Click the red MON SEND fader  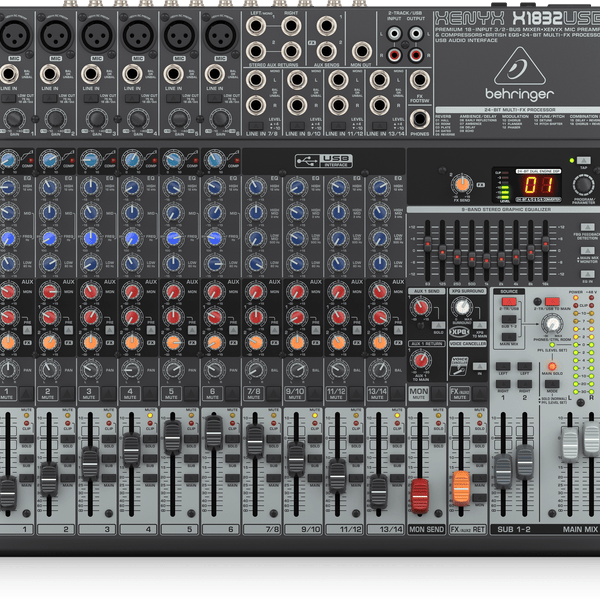tap(420, 496)
